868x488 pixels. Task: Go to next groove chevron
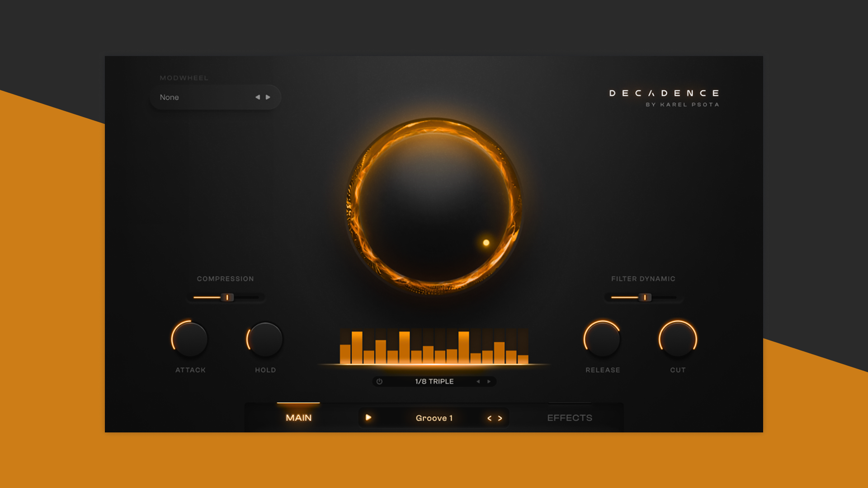tap(500, 418)
